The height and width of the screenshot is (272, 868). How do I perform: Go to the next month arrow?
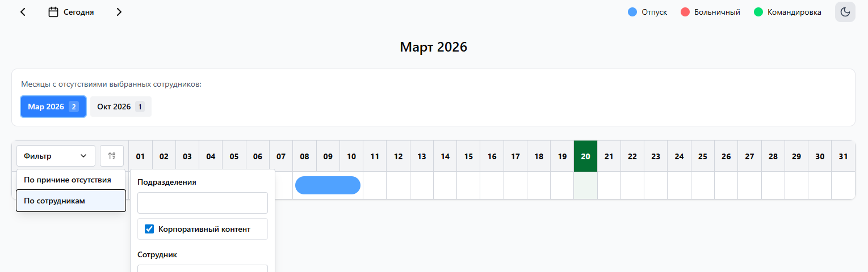(x=119, y=12)
